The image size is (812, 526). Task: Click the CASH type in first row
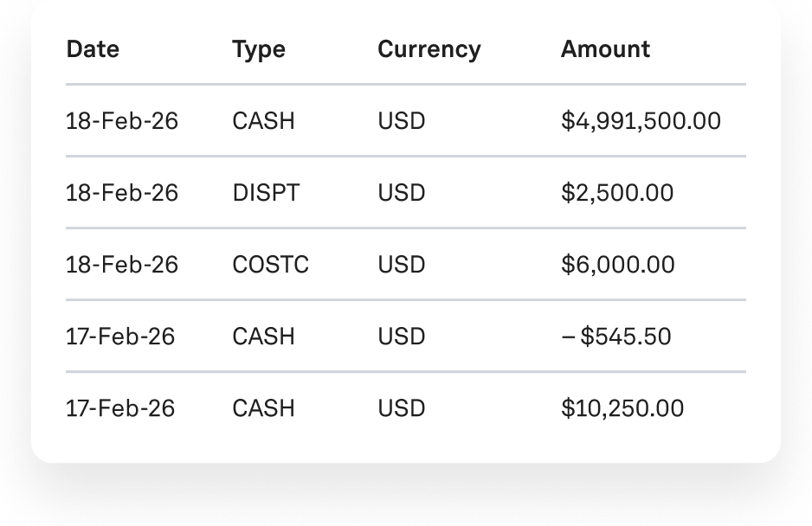click(x=263, y=121)
